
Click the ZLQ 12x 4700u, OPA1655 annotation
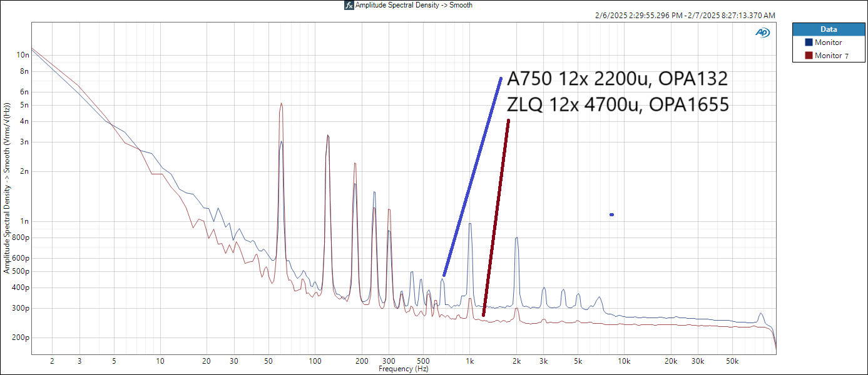(x=618, y=104)
